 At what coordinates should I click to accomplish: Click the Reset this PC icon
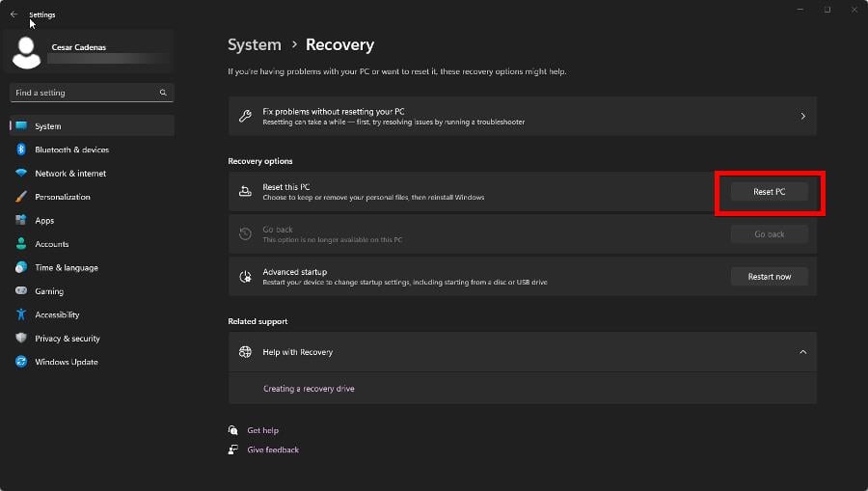tap(245, 192)
